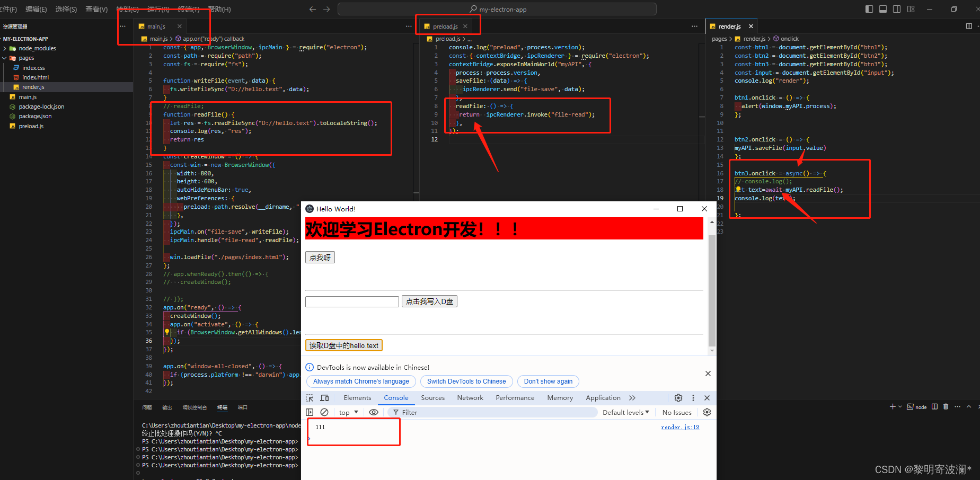
Task: Click the console Filter input field
Action: pos(492,412)
